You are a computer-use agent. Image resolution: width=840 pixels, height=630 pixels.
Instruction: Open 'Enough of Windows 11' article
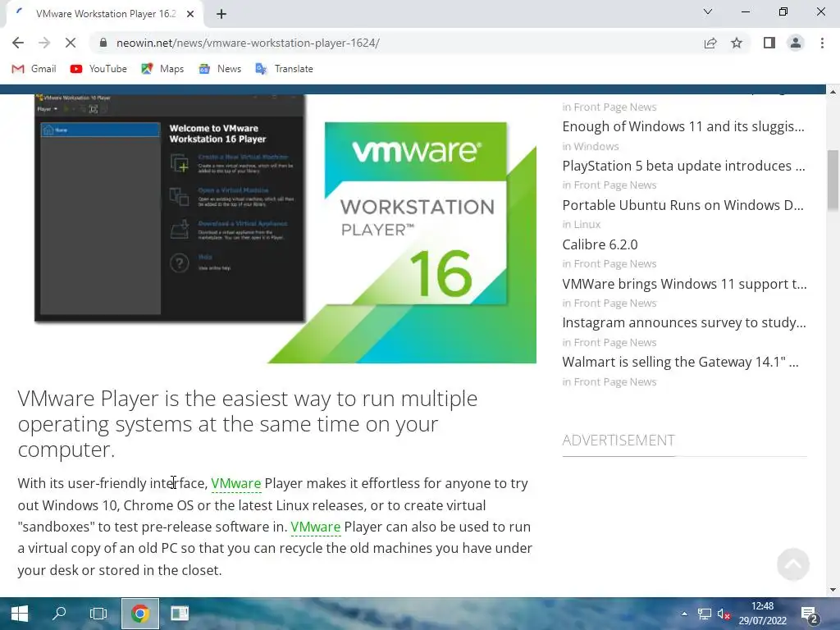point(683,126)
